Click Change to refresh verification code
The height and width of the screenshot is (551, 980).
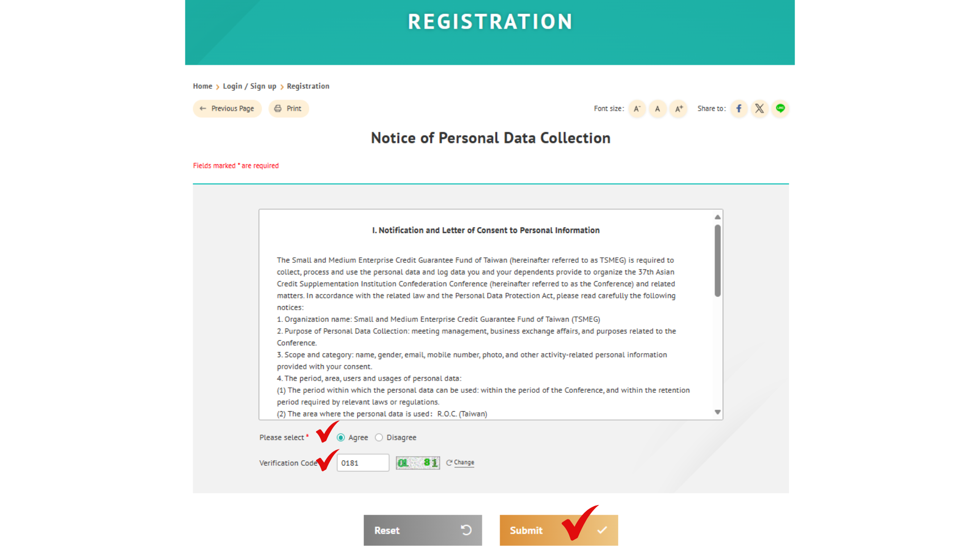463,463
